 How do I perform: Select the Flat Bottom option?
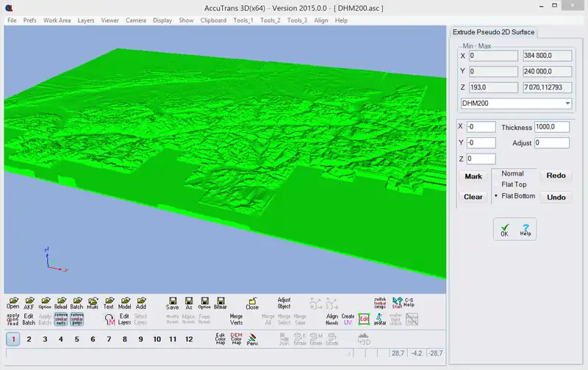[517, 196]
